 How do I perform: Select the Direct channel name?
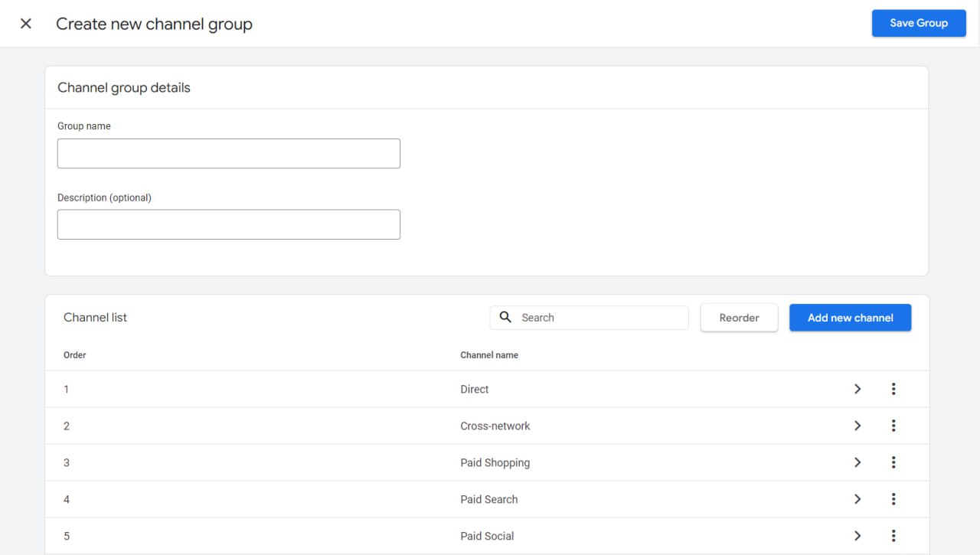click(x=475, y=389)
